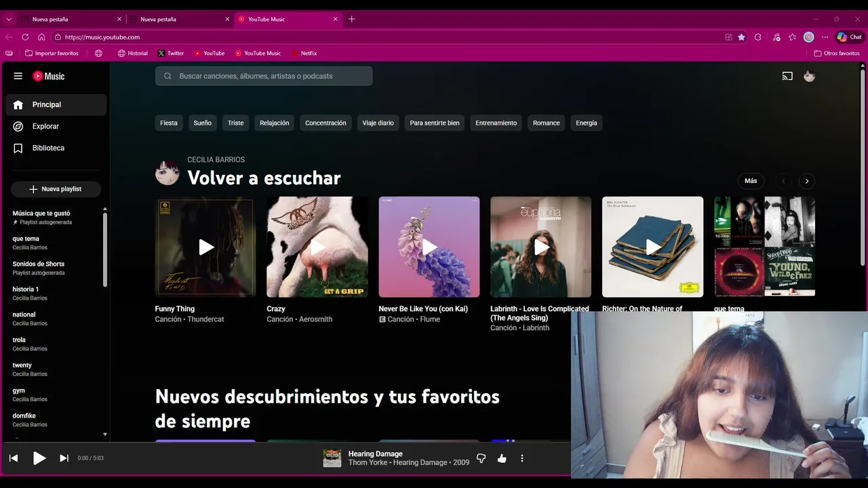Skip to previous track
This screenshot has height=488, width=868.
14,458
